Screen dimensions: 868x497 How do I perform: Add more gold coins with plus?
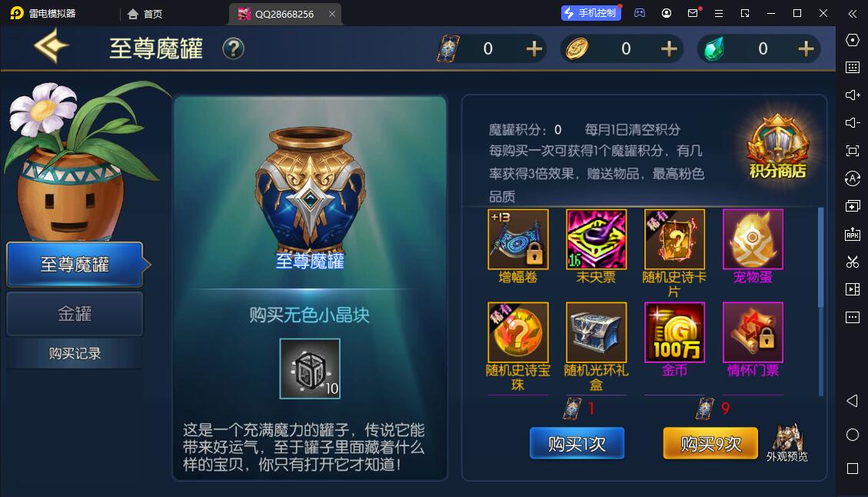tap(669, 48)
